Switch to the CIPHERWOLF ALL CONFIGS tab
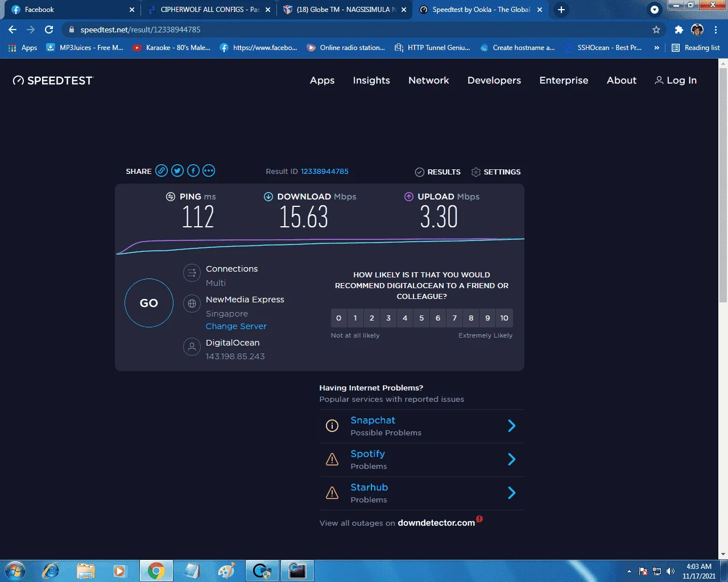This screenshot has height=582, width=728. [x=209, y=10]
